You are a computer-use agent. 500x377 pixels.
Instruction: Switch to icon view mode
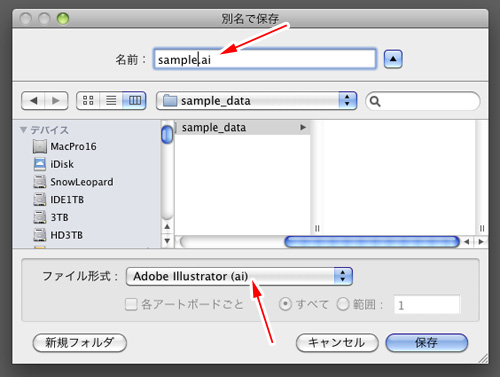pyautogui.click(x=88, y=100)
